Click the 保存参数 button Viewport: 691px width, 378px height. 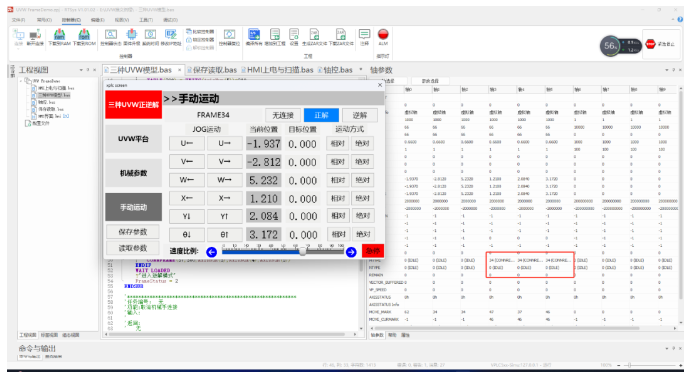coord(133,232)
